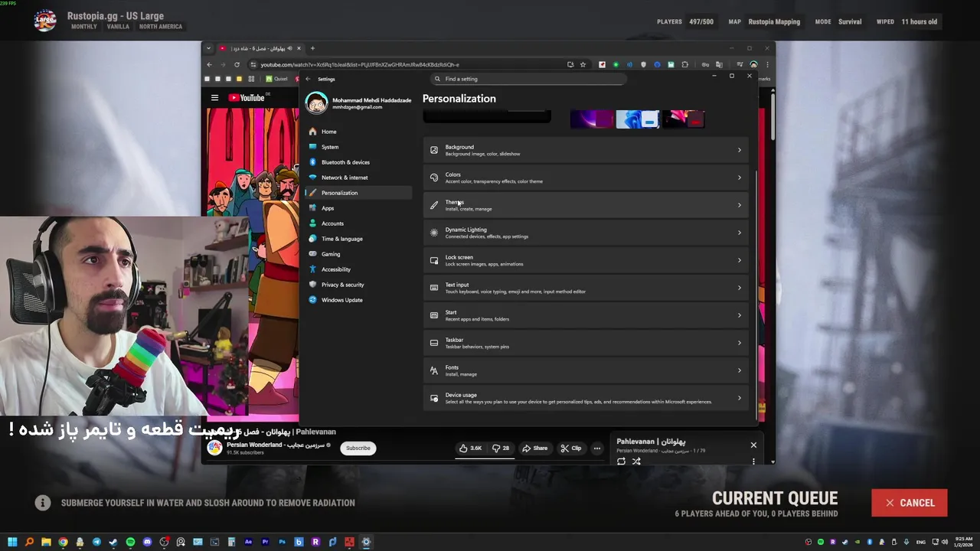
Task: Open the system tray volume icon
Action: tap(943, 542)
